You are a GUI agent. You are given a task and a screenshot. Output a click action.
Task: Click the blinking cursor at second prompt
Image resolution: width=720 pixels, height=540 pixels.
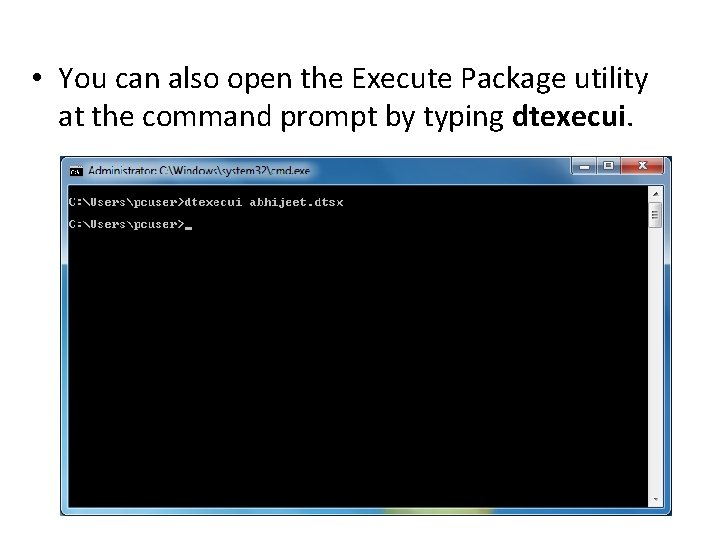(188, 227)
